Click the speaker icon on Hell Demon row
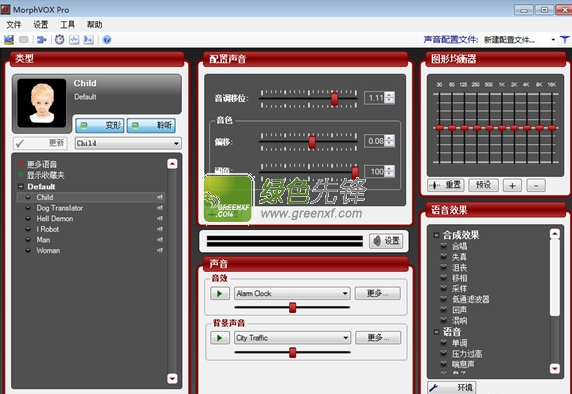The width and height of the screenshot is (572, 394). [x=160, y=219]
